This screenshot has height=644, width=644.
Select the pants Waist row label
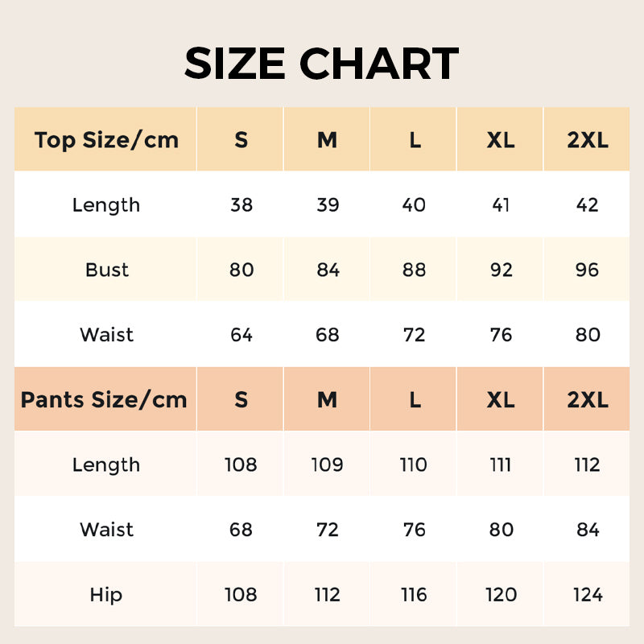pyautogui.click(x=106, y=530)
